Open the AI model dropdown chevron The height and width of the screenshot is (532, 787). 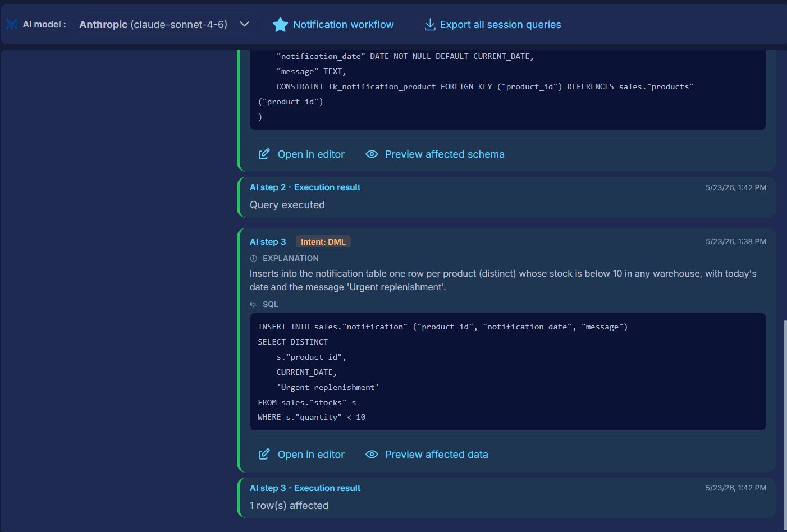244,24
